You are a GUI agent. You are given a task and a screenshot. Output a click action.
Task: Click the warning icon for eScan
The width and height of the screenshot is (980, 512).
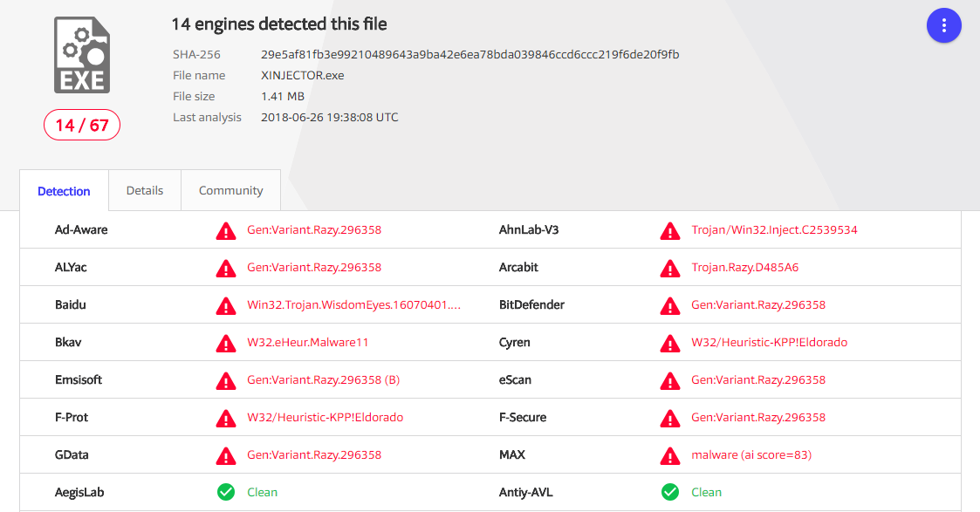670,381
